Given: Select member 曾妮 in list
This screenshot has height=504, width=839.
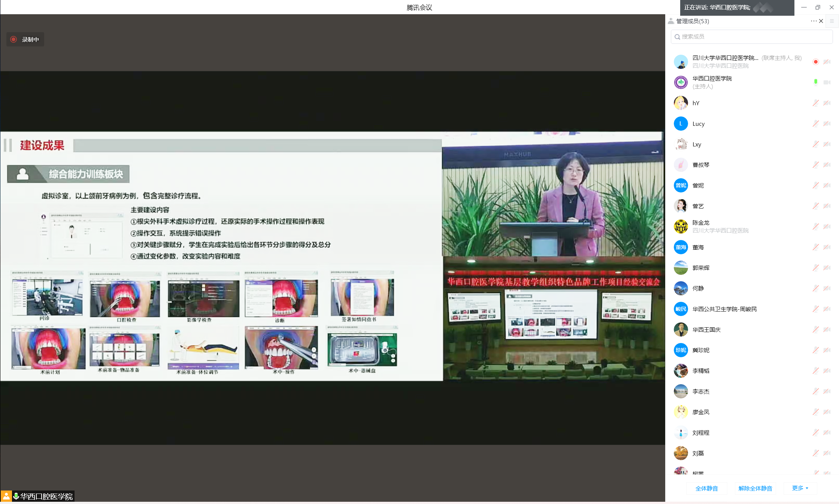Looking at the screenshot, I should point(752,185).
